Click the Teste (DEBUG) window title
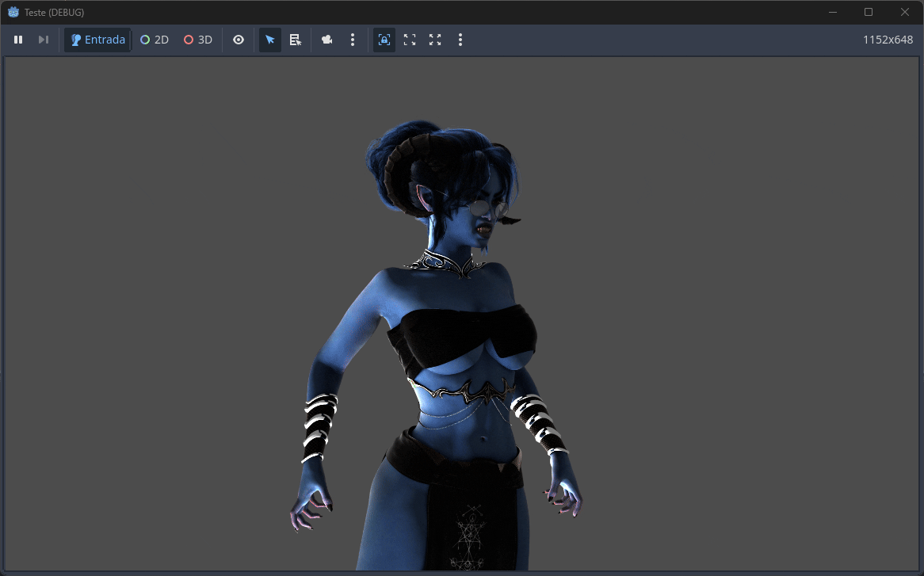This screenshot has width=924, height=576. click(54, 12)
